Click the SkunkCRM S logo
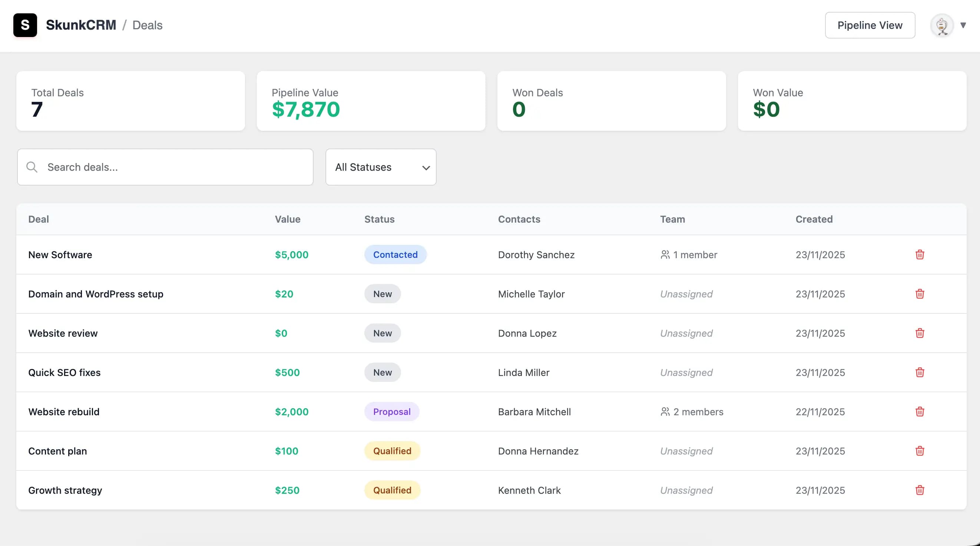The width and height of the screenshot is (980, 546). [25, 25]
